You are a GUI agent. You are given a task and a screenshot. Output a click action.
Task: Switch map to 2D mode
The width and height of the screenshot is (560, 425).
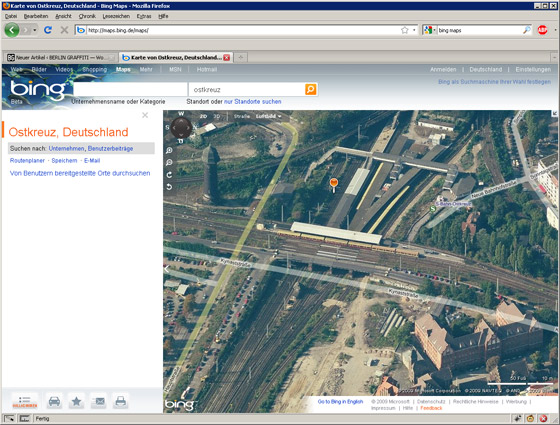point(203,116)
